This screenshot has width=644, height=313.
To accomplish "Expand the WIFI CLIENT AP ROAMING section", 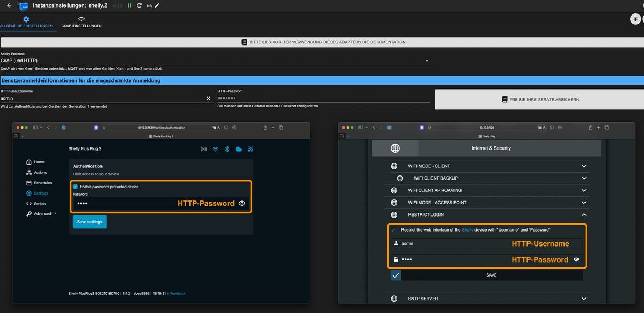I will [487, 190].
